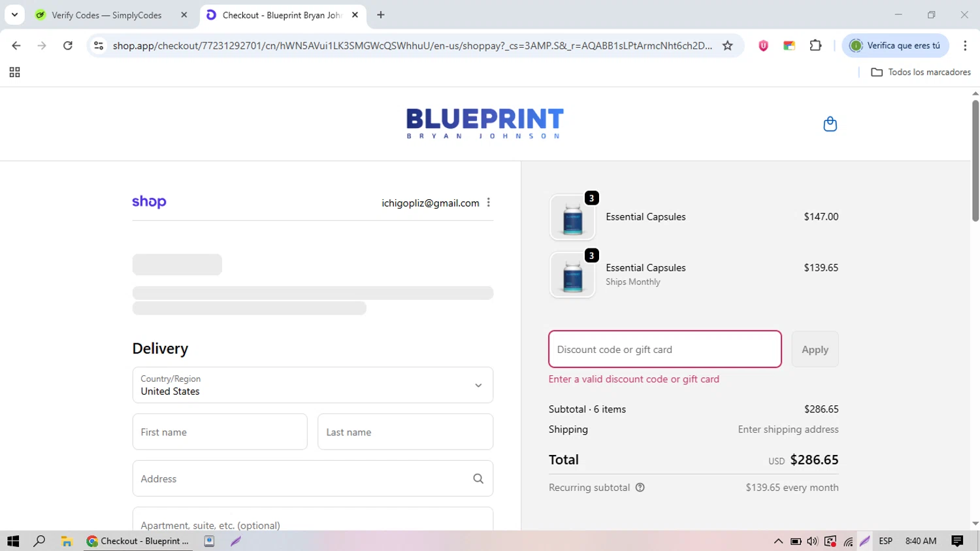
Task: Reload the checkout page
Action: [68, 46]
